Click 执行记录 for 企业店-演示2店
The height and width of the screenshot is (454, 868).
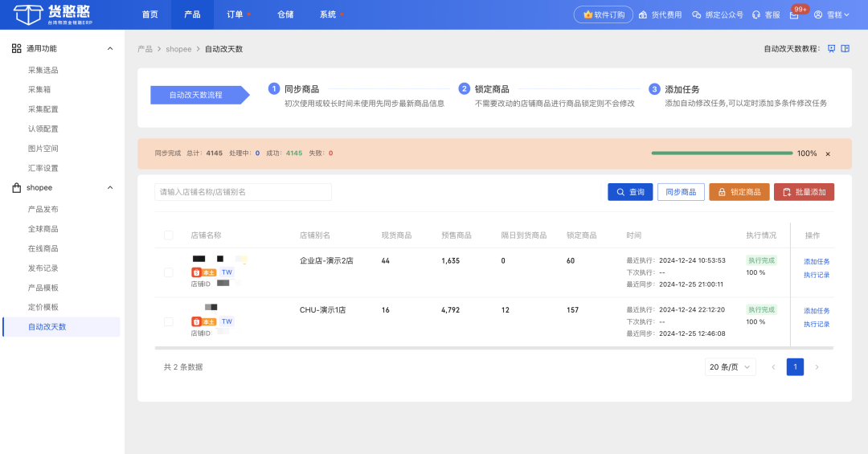pos(817,275)
